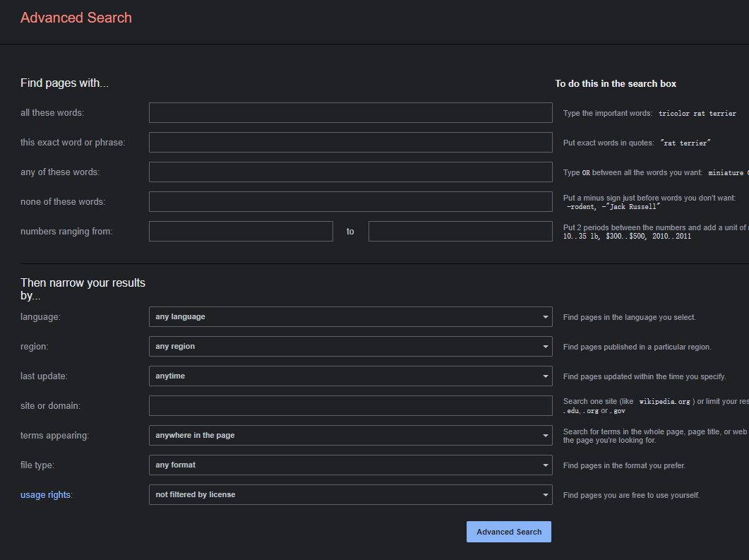The height and width of the screenshot is (560, 749).
Task: Click the hint 'Type the important words'
Action: click(x=608, y=113)
